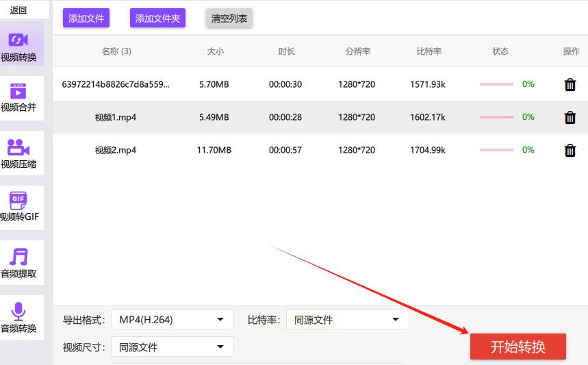The image size is (588, 365).
Task: Click the 11.70MB size cell
Action: 214,150
